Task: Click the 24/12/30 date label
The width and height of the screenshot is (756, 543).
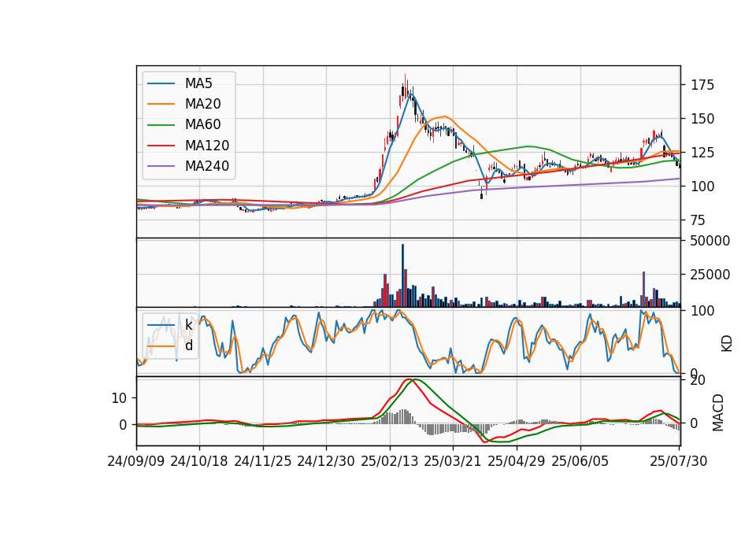Action: [326, 461]
